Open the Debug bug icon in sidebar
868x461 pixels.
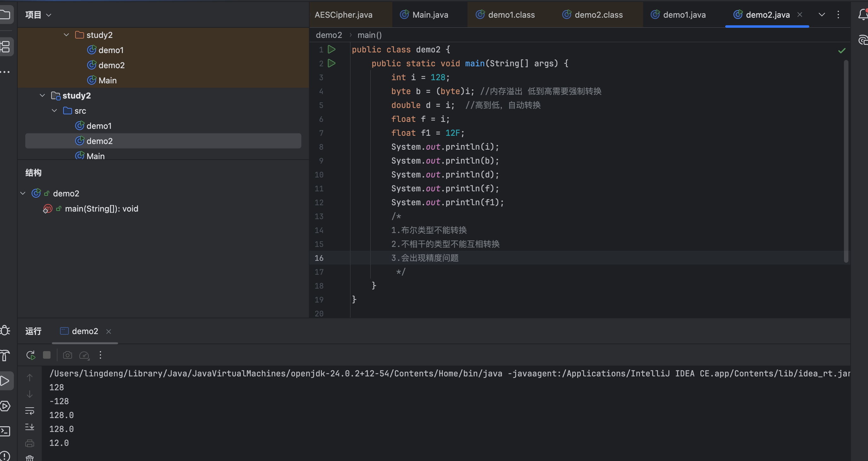pos(5,330)
